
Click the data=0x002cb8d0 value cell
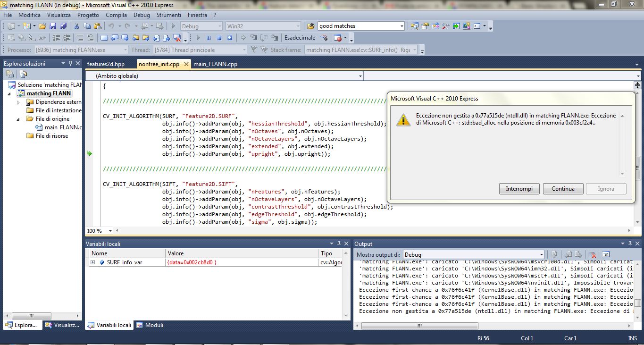pos(242,262)
